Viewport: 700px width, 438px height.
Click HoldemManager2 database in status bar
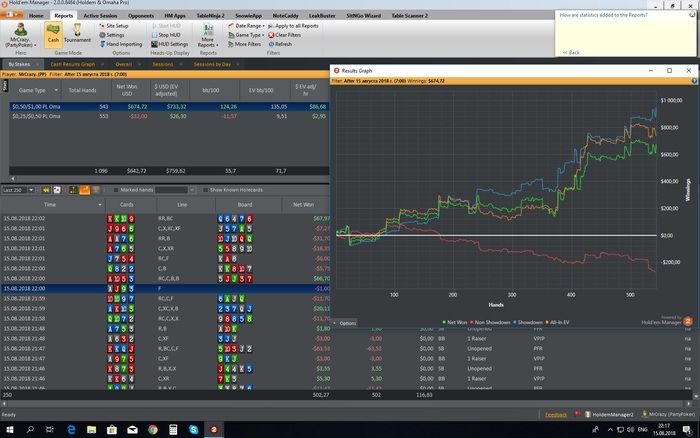[x=609, y=414]
